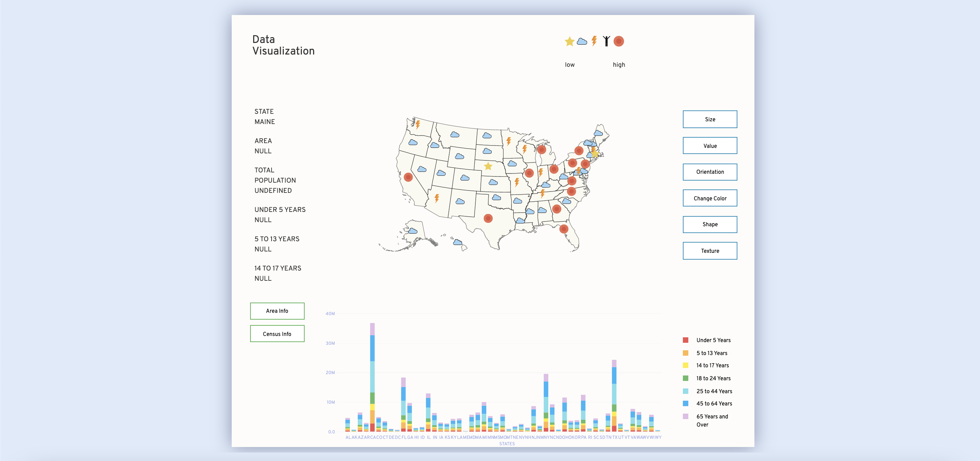Image resolution: width=980 pixels, height=461 pixels.
Task: Select the red circle on Illinois
Action: tap(529, 173)
